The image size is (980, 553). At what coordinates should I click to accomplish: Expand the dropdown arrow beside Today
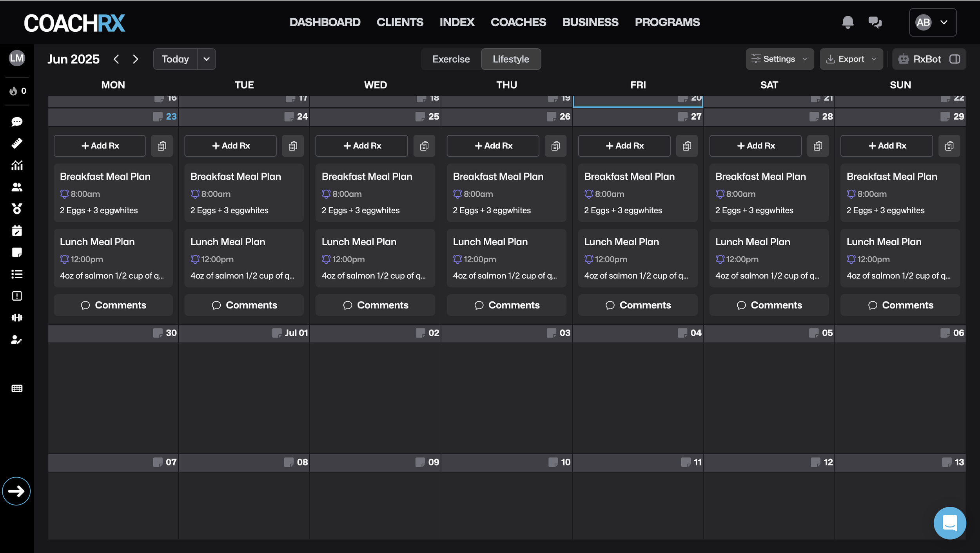[207, 59]
